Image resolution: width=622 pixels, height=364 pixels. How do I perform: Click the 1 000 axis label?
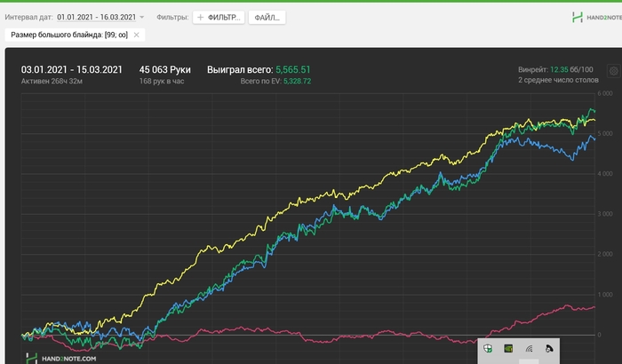pyautogui.click(x=605, y=295)
